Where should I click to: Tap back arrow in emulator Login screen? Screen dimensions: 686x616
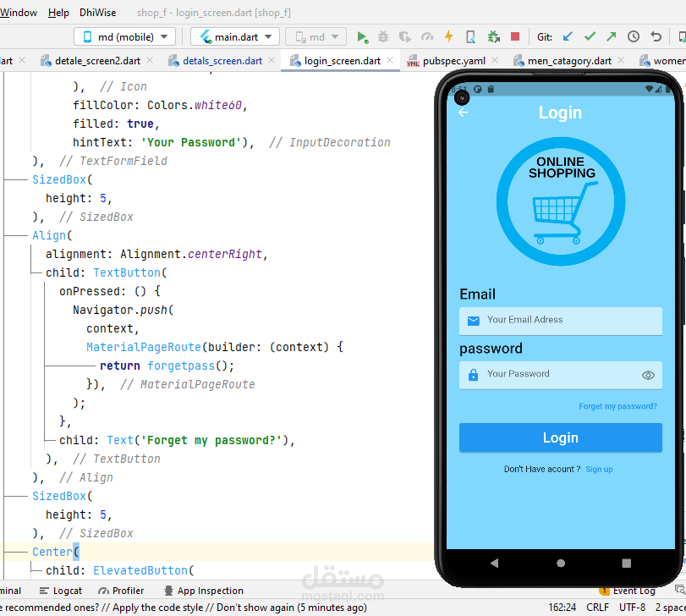tap(464, 113)
